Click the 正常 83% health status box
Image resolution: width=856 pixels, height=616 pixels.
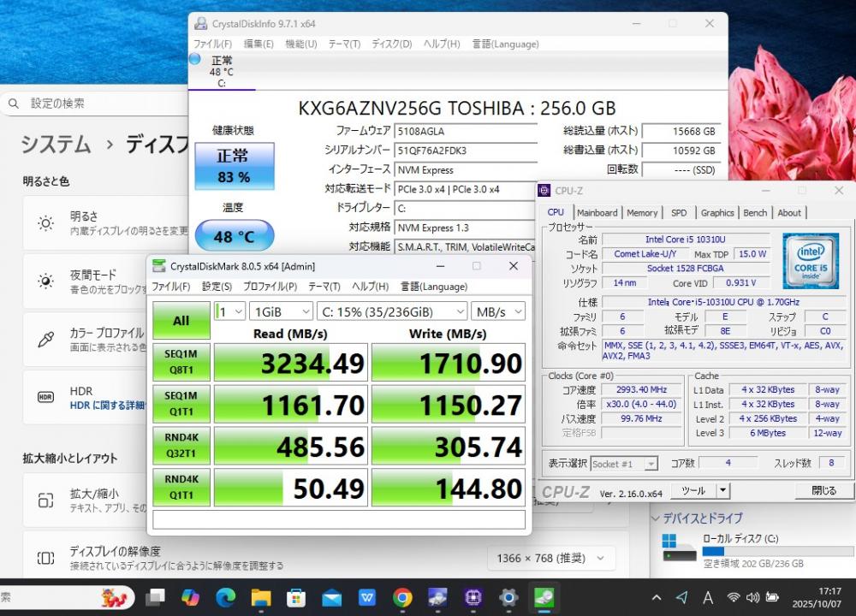(234, 166)
